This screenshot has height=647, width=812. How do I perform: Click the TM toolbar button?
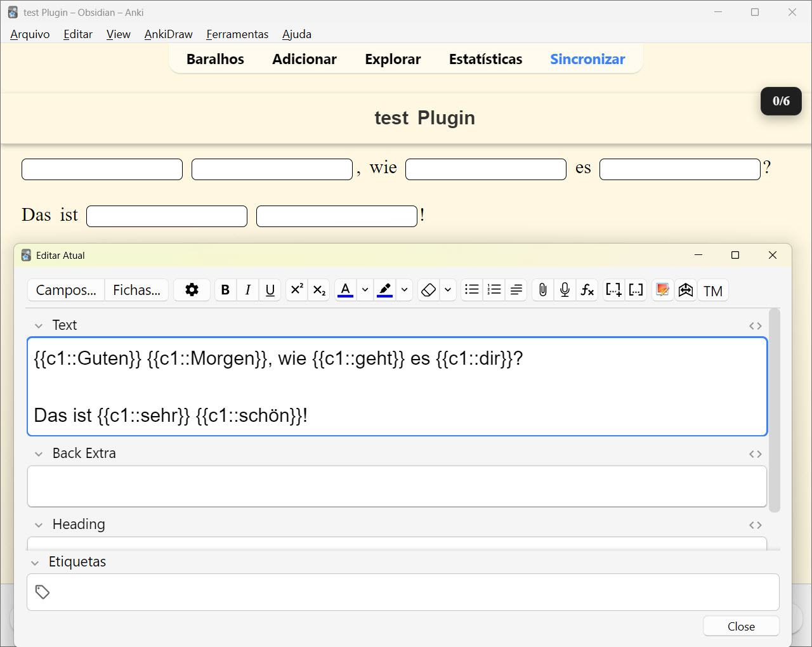pos(713,291)
